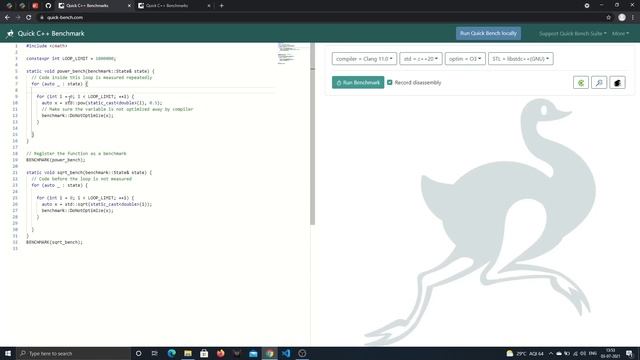Screen dimensions: 640x360
Task: Switch to the red pinned tab
Action: point(35,6)
